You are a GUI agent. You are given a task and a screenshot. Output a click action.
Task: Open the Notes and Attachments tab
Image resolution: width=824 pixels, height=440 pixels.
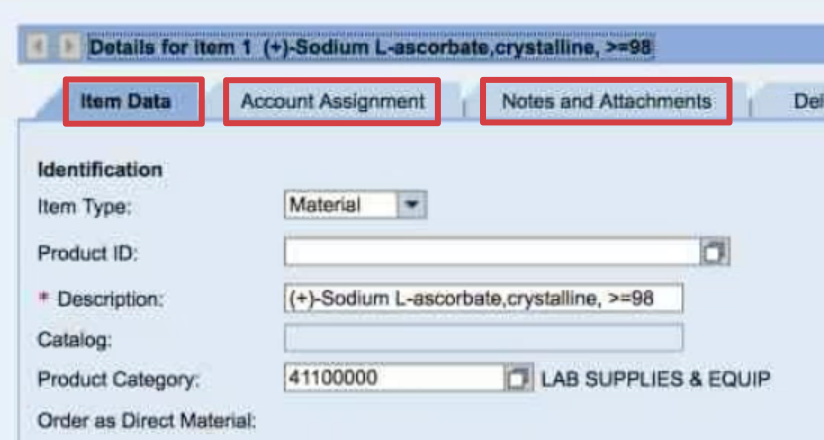[x=606, y=101]
